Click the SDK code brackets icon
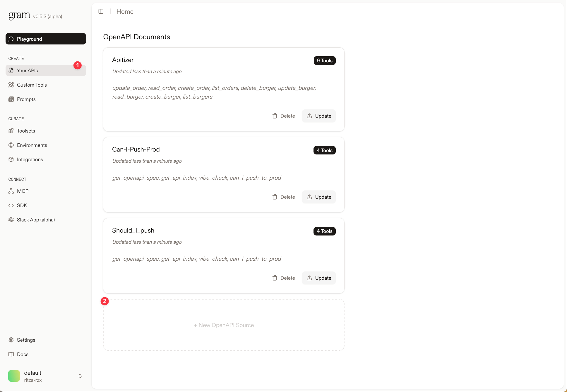This screenshot has width=567, height=392. 11,205
